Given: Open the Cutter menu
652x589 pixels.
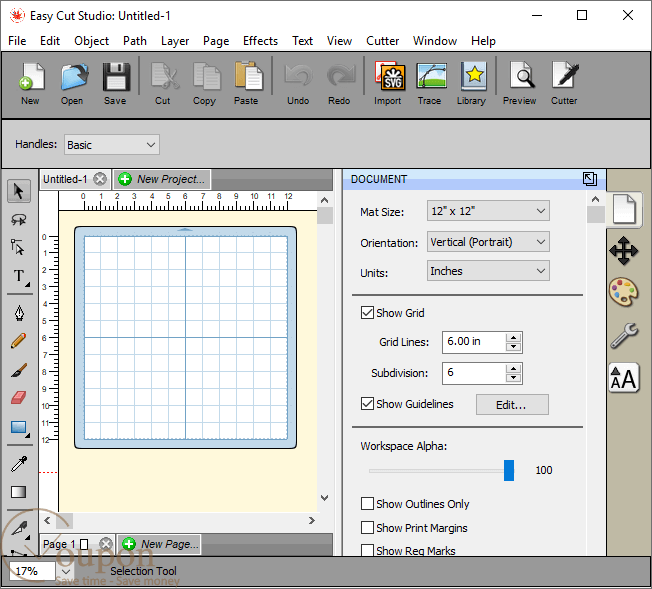Looking at the screenshot, I should [x=383, y=41].
